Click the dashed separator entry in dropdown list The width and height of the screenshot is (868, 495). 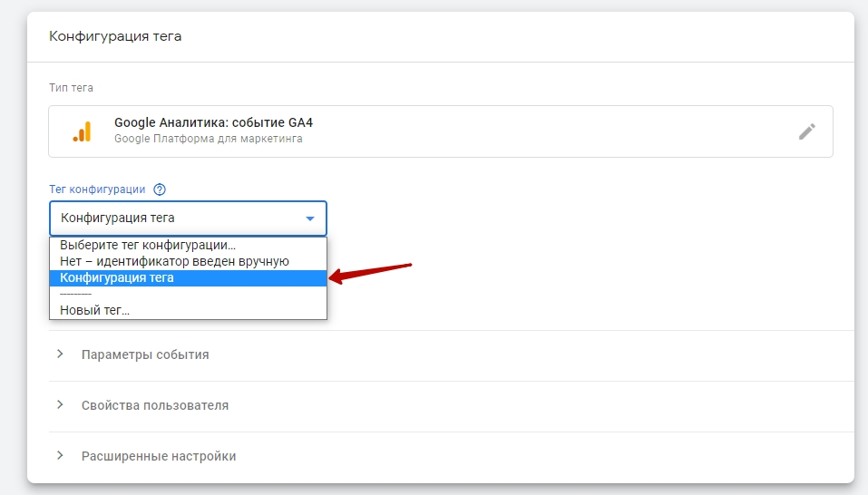coord(76,295)
